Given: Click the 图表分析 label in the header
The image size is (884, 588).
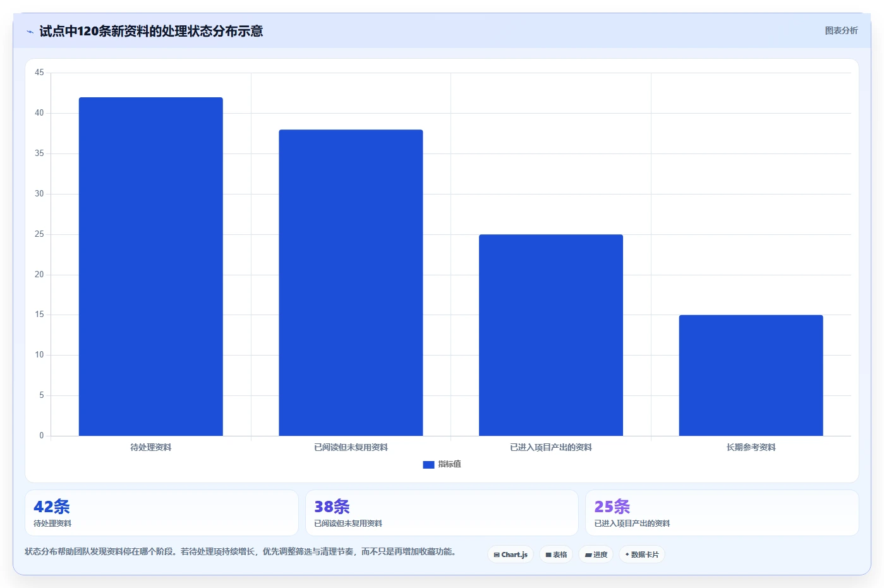Looking at the screenshot, I should [x=841, y=30].
